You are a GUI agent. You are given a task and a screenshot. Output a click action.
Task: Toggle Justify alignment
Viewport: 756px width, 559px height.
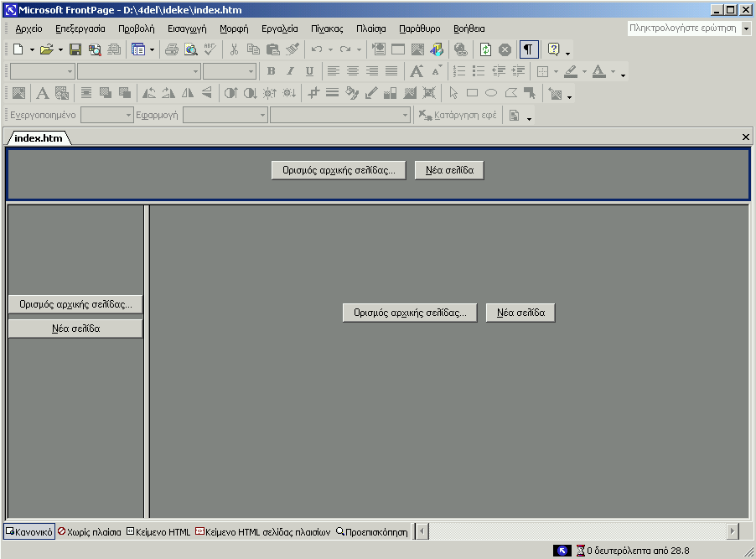click(391, 71)
